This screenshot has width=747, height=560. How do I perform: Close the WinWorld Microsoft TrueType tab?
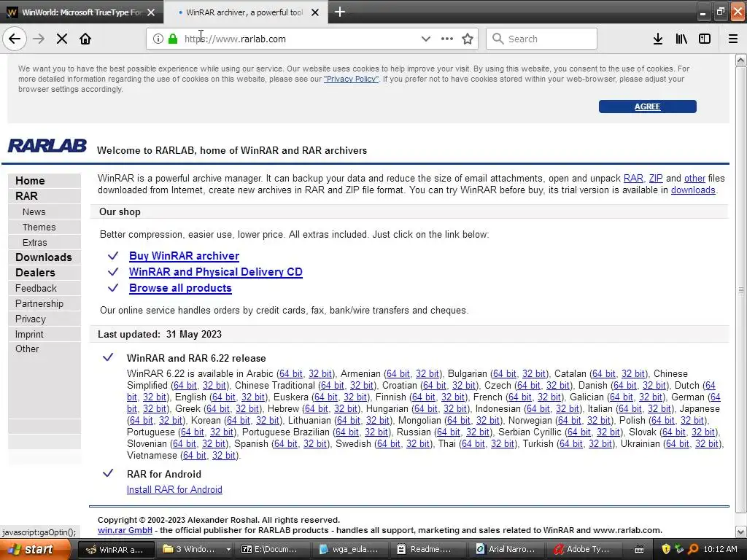pos(151,12)
